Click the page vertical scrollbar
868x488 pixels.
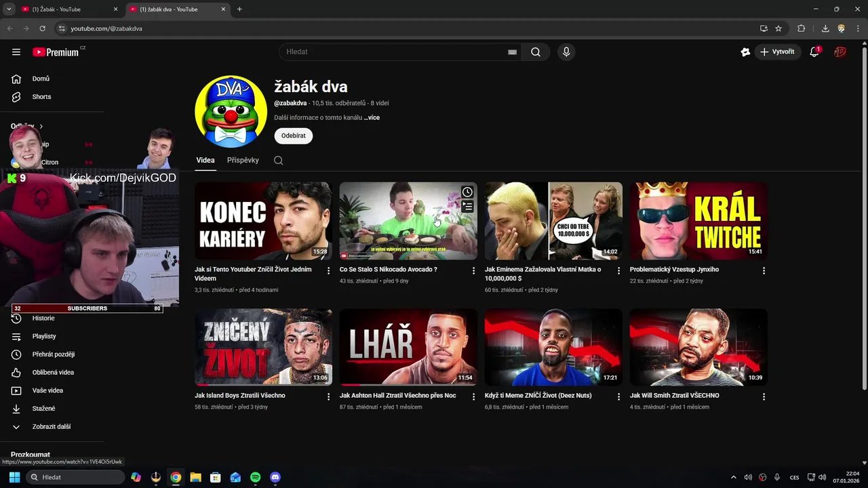[x=864, y=217]
